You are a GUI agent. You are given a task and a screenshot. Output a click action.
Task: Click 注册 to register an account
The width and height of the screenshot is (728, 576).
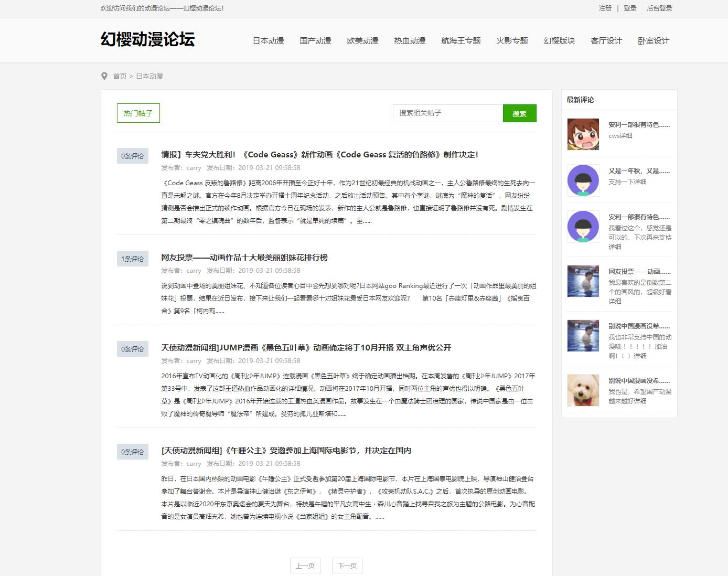(604, 8)
